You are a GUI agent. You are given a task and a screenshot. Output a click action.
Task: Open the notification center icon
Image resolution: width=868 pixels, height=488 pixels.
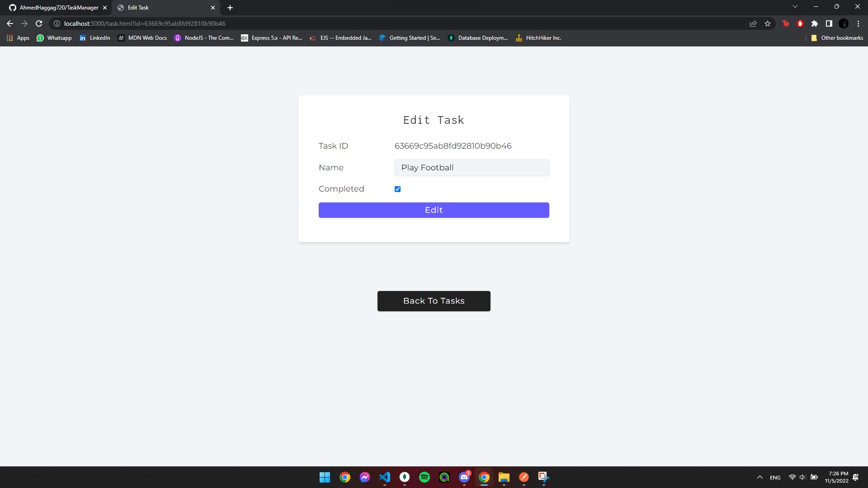856,477
